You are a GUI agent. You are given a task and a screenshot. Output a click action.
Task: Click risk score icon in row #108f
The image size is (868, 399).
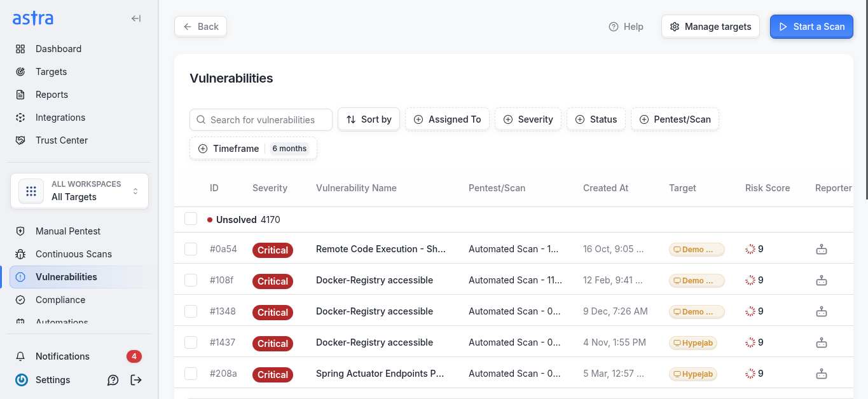(750, 280)
